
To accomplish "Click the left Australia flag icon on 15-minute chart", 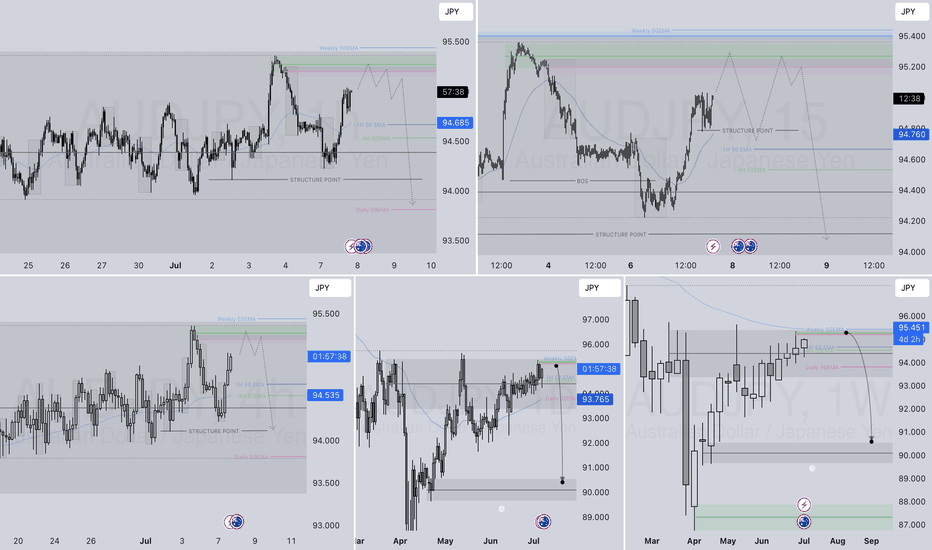I will tap(738, 246).
